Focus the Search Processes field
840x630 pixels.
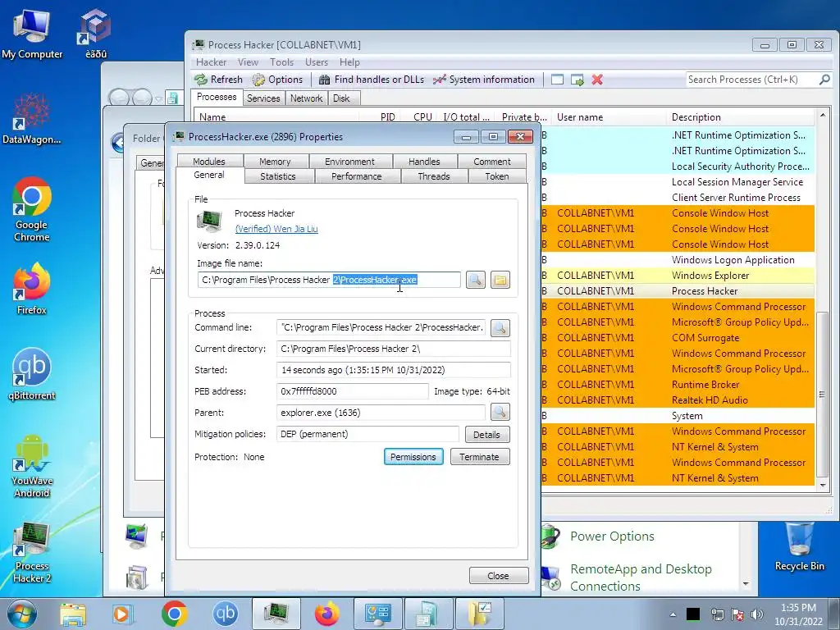click(751, 80)
